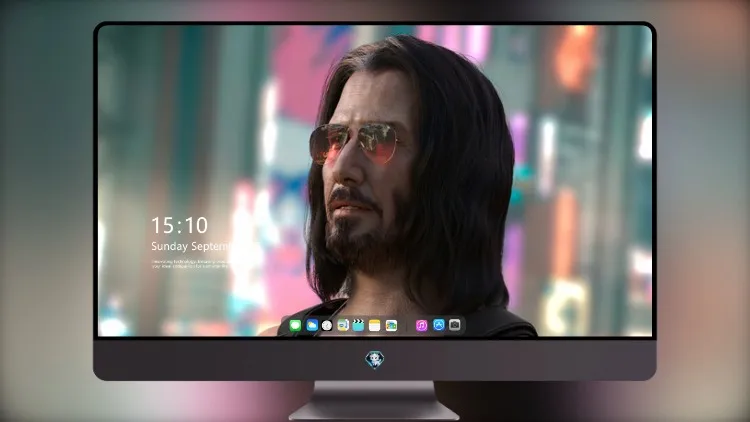Click the logo badge on monitor chin

[375, 360]
